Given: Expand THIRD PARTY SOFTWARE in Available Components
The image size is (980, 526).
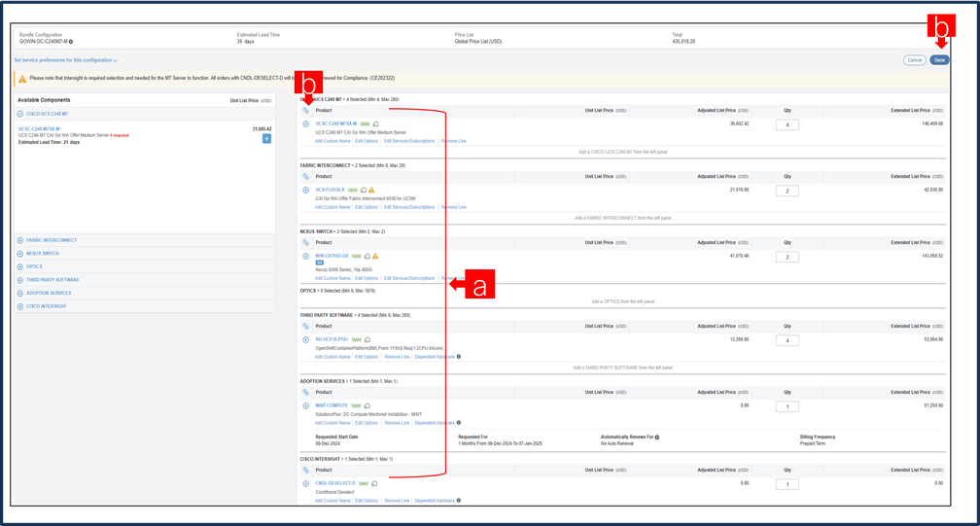Looking at the screenshot, I should coord(20,279).
